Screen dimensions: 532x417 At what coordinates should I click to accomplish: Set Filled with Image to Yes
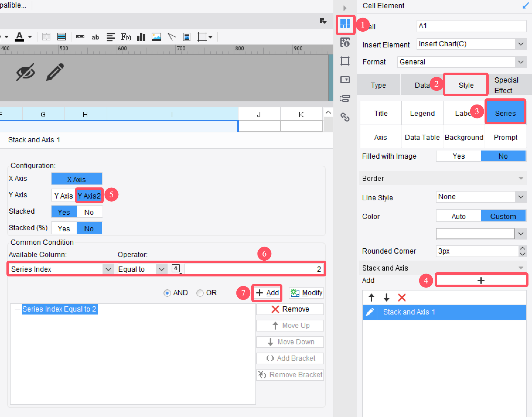(458, 156)
